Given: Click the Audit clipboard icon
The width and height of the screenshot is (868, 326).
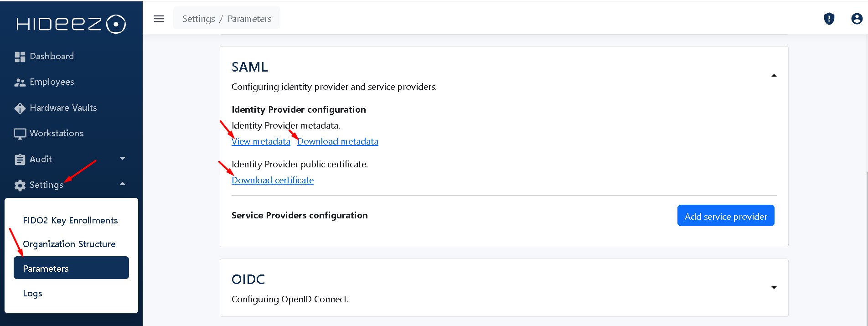Looking at the screenshot, I should (20, 160).
